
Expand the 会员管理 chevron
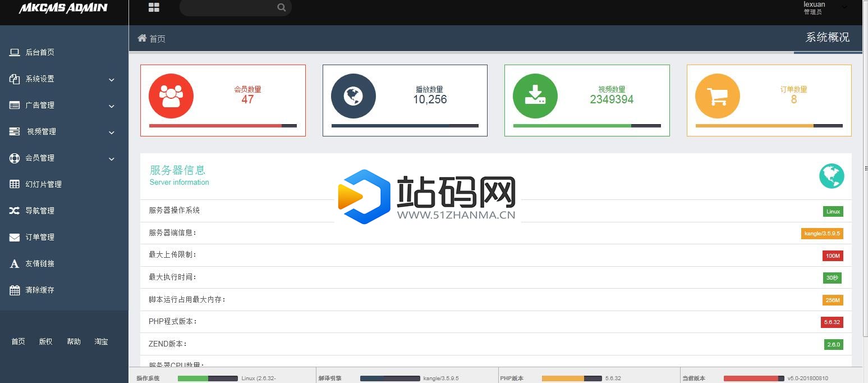(x=112, y=159)
